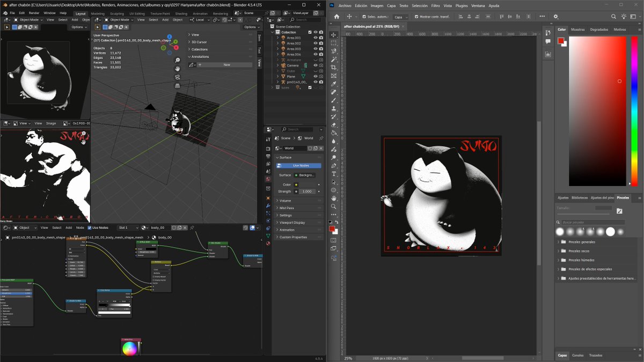
Task: Toggle Camera visibility eye in outliner
Action: pos(316,65)
